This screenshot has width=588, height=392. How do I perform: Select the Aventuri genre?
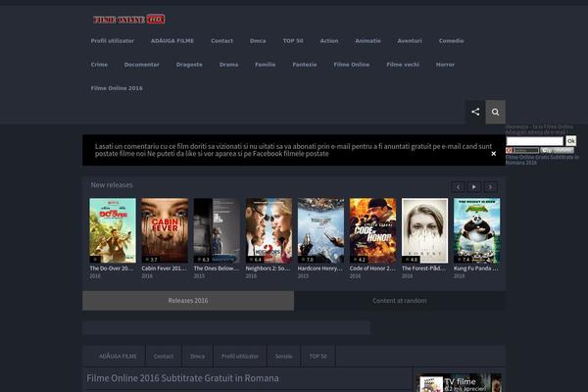tap(410, 41)
